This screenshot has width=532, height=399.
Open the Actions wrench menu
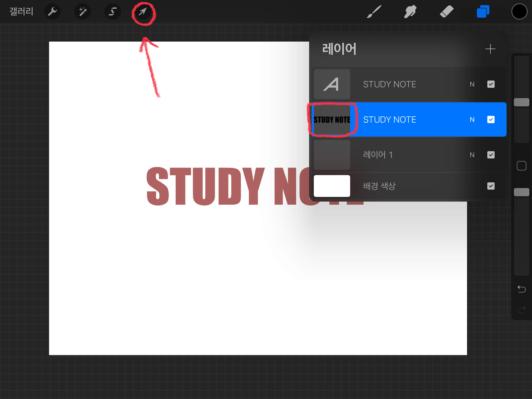click(52, 11)
